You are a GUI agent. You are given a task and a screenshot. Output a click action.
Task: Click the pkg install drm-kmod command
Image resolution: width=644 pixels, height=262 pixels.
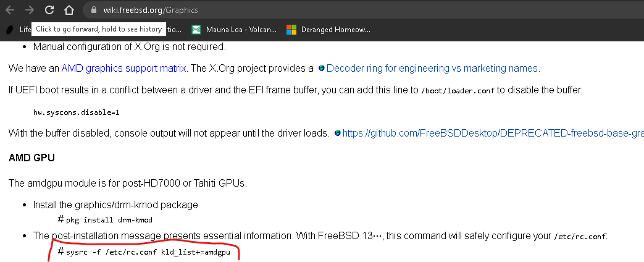coord(109,220)
